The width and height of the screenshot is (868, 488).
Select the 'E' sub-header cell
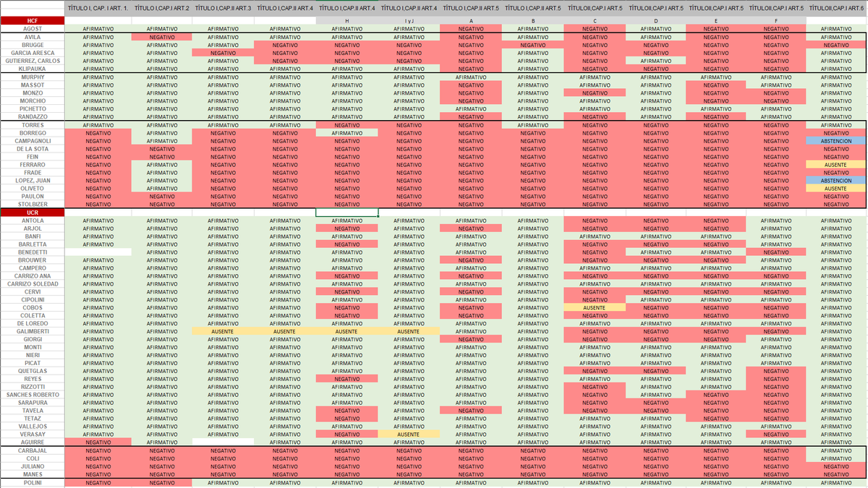point(716,20)
